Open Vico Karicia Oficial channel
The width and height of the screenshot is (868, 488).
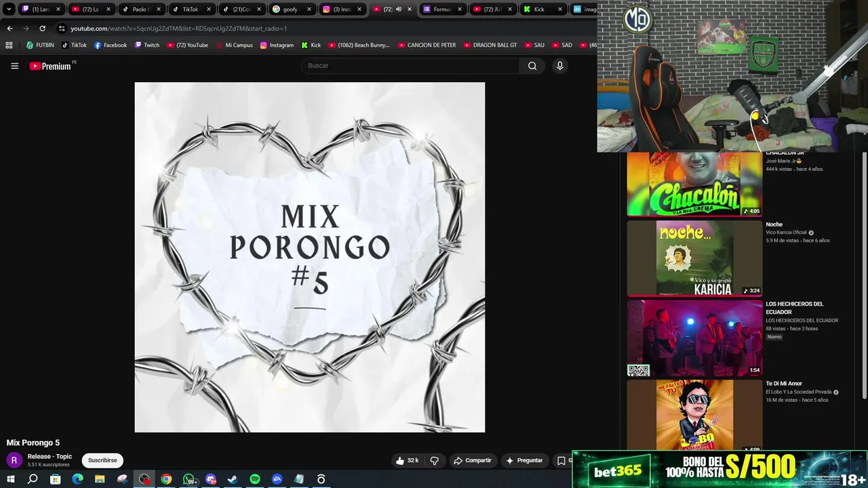(x=786, y=232)
